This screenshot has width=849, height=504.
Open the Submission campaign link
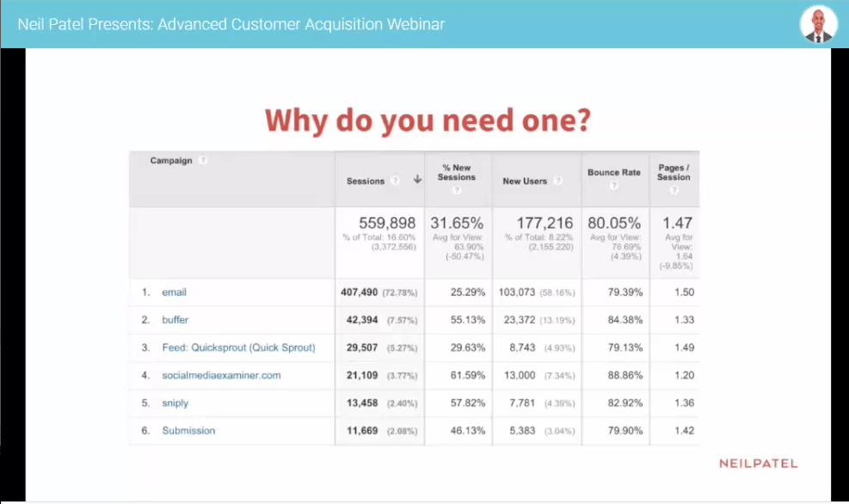point(188,431)
